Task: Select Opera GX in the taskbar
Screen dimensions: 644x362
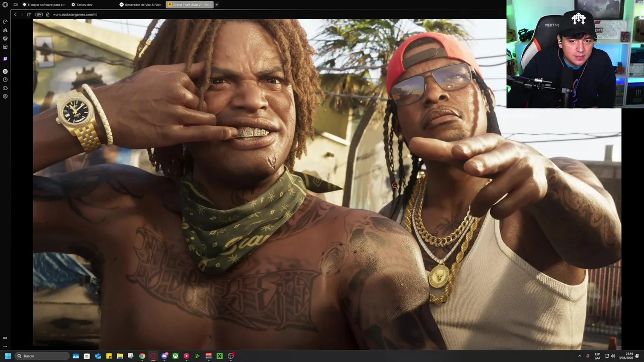Action: 153,356
